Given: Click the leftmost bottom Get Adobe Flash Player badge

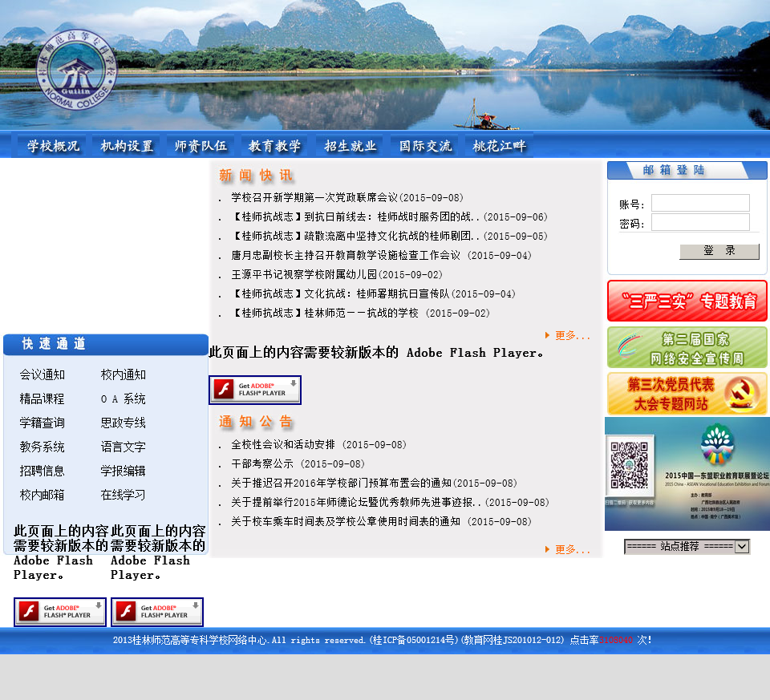Looking at the screenshot, I should click(60, 612).
